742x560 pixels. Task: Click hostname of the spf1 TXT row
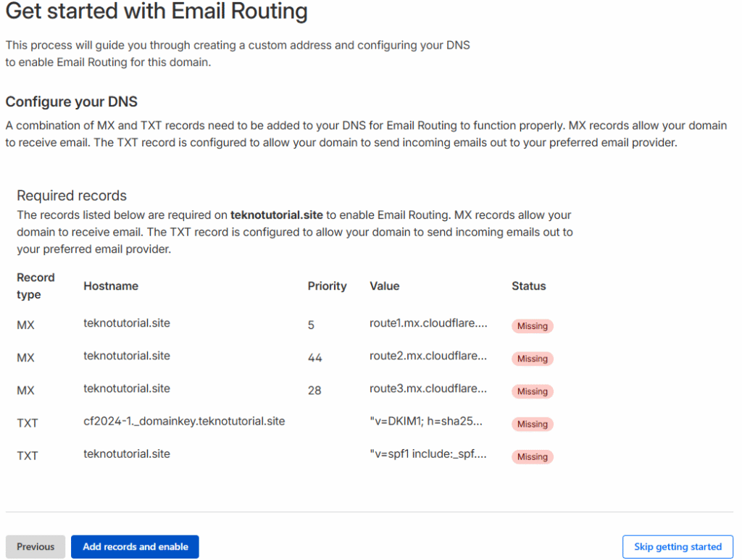(x=127, y=454)
